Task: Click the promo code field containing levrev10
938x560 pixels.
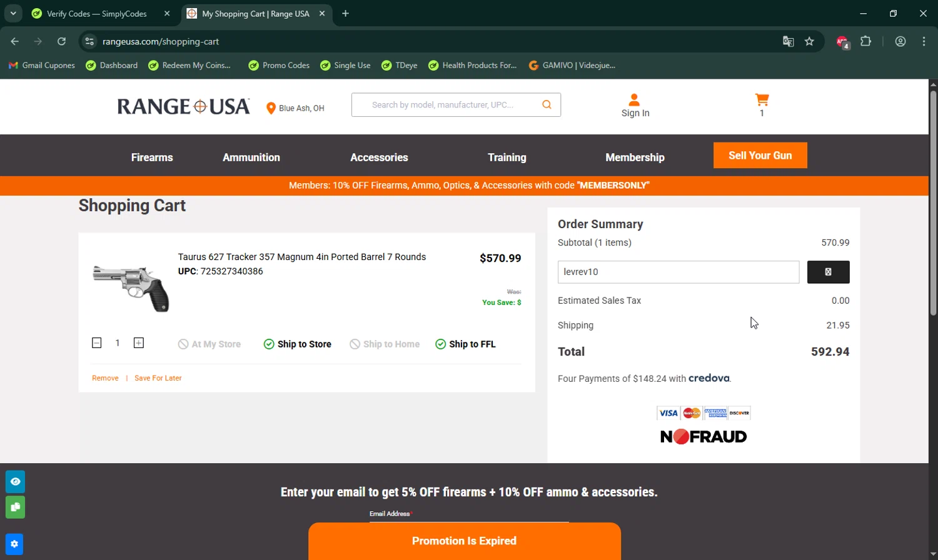Action: point(678,272)
